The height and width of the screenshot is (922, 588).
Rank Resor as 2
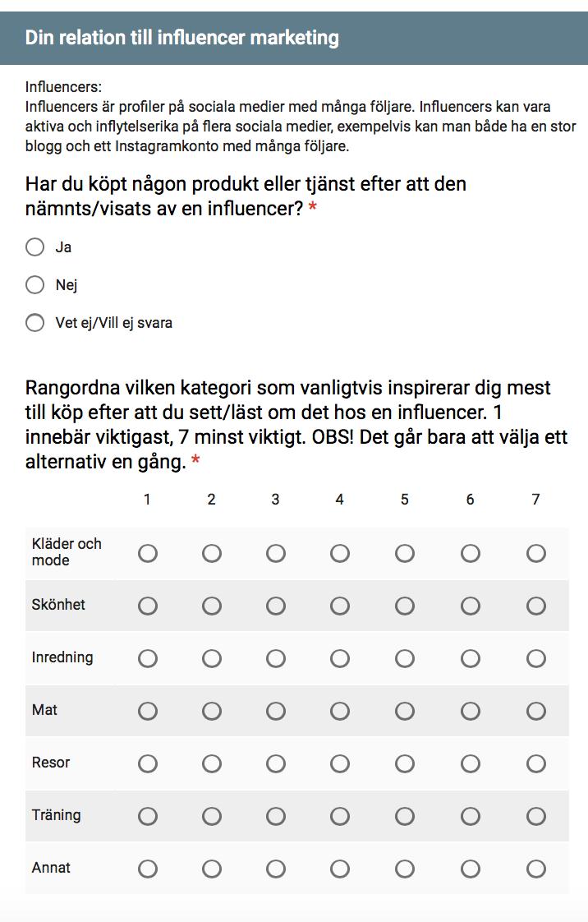(x=212, y=764)
